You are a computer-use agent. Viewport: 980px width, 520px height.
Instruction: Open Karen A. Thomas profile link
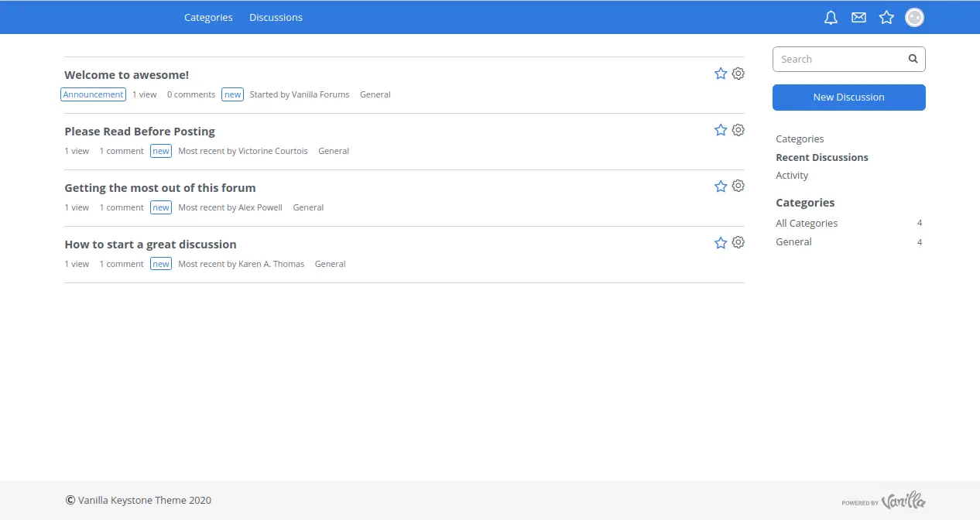click(x=272, y=264)
